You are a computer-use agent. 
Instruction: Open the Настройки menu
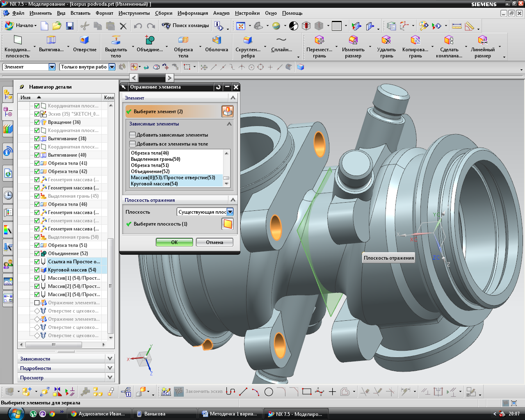pyautogui.click(x=248, y=13)
